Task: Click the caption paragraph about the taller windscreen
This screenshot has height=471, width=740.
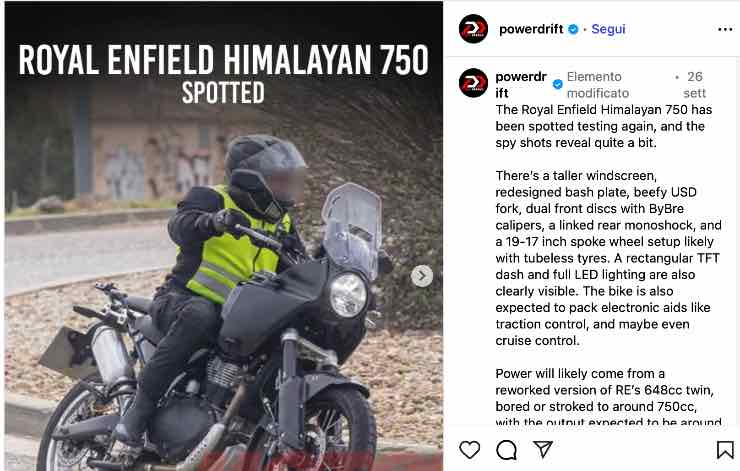Action: 608,258
